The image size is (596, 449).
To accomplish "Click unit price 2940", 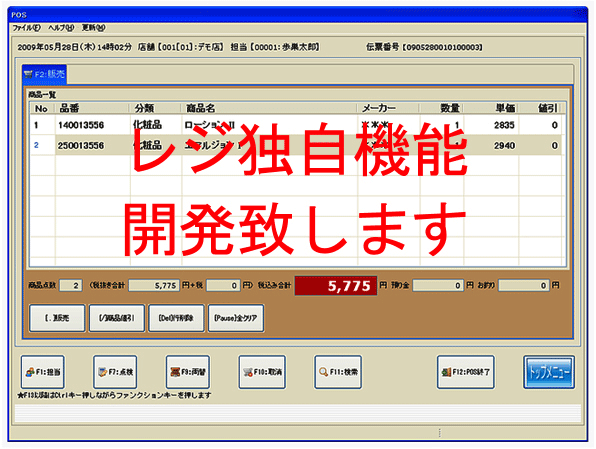I will tap(504, 145).
